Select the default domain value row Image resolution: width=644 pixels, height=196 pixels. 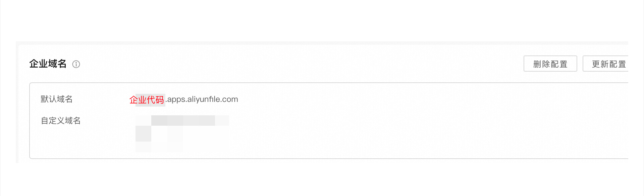tap(184, 100)
